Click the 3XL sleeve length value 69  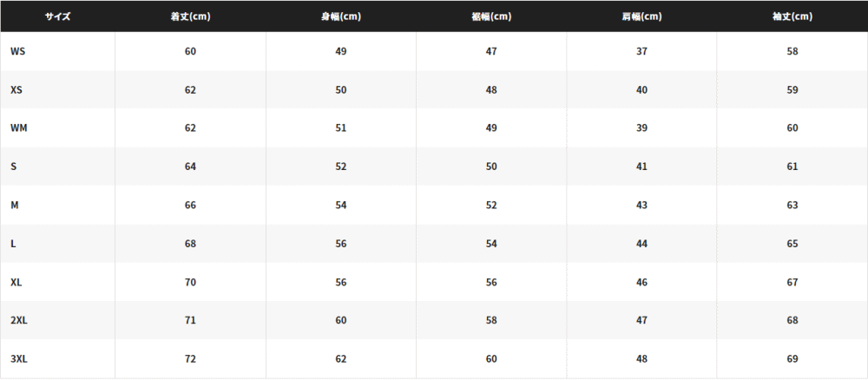(792, 359)
